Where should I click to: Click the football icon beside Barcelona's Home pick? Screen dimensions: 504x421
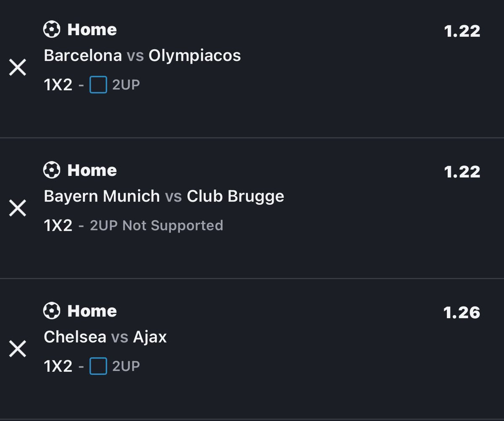[52, 30]
